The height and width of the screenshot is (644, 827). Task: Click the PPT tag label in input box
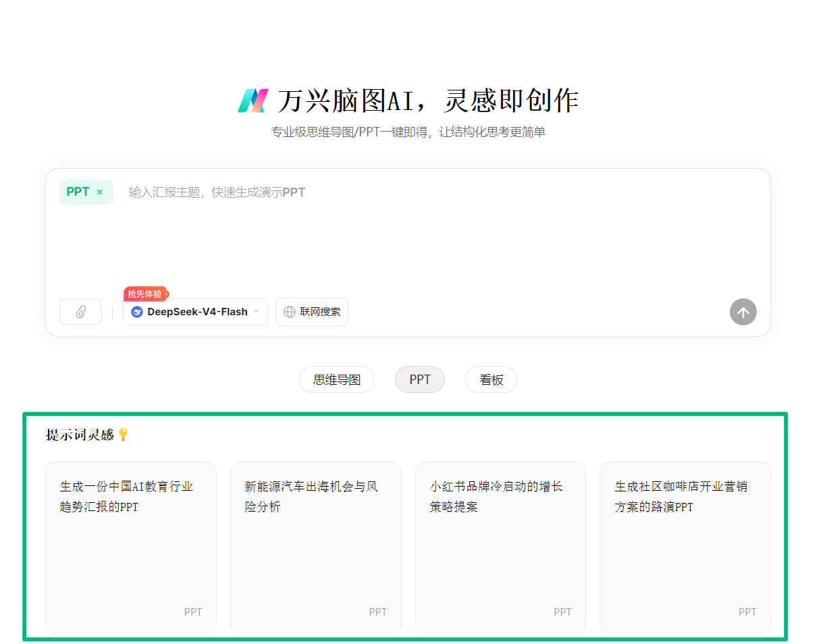pos(78,192)
